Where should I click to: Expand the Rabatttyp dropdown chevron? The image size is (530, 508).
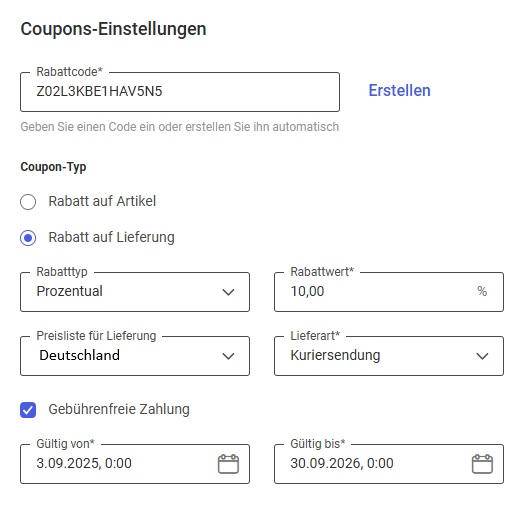[228, 292]
